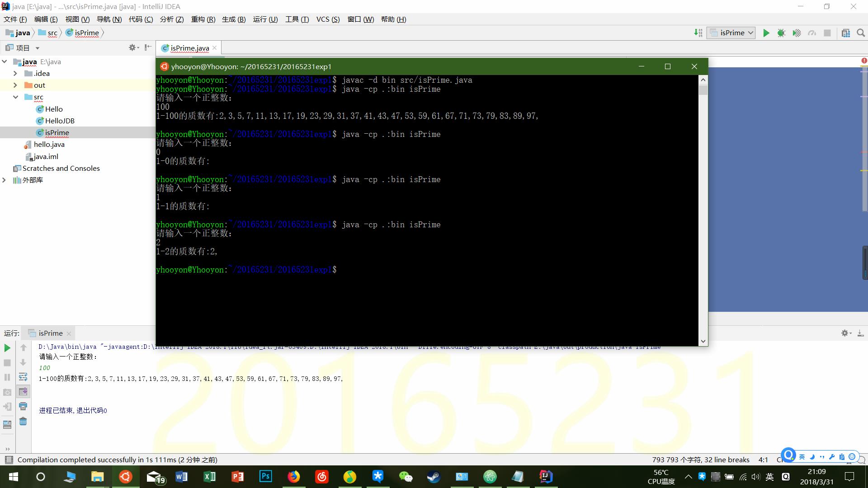Click java breadcrumb in navigation bar
Screen dimensions: 868x488
(x=18, y=33)
